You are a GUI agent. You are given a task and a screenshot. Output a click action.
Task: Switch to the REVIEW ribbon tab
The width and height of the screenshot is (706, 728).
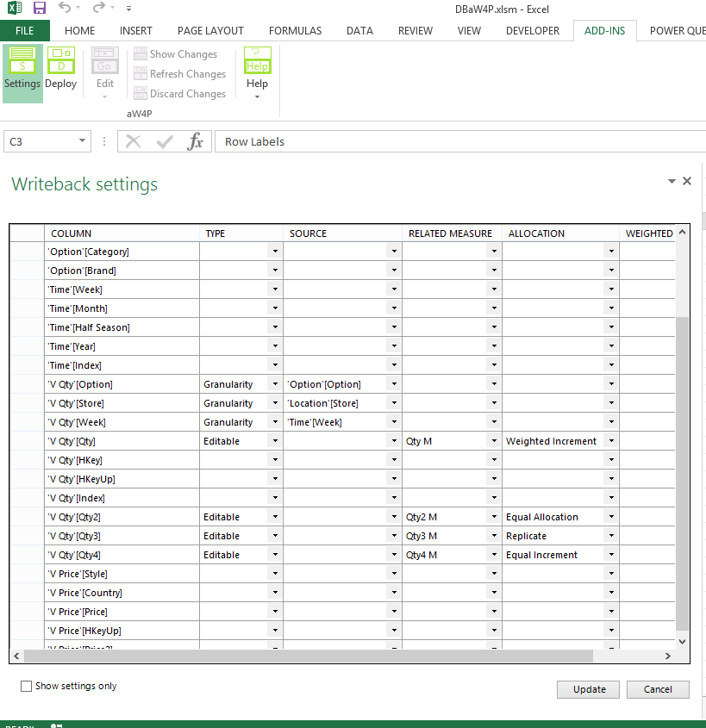[x=415, y=31]
